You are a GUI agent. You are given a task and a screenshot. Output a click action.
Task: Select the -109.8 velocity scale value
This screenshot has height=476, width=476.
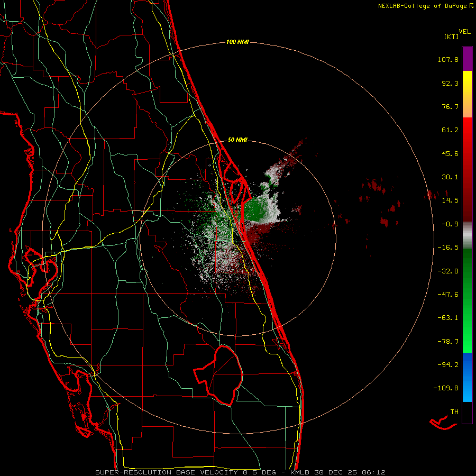[x=446, y=388]
